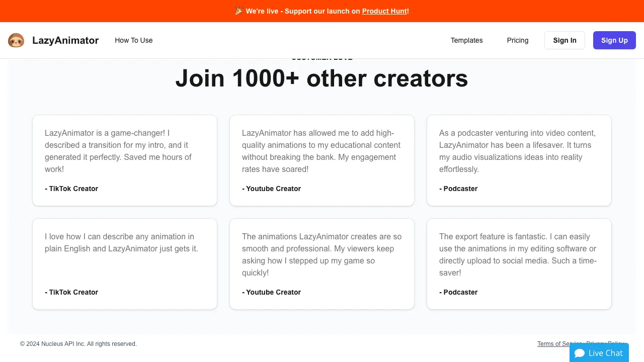Click the party popper emoji in announcement banner

pyautogui.click(x=239, y=11)
